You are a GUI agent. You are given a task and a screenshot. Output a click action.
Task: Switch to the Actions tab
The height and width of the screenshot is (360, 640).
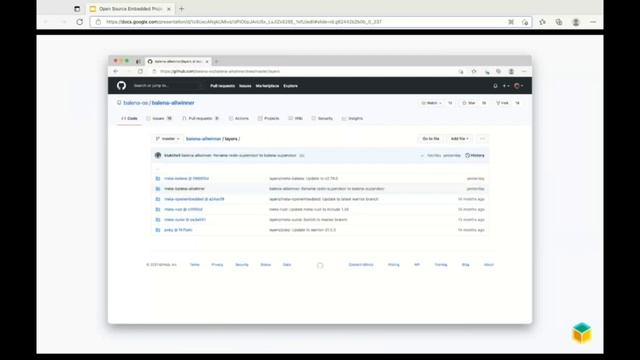(x=239, y=118)
